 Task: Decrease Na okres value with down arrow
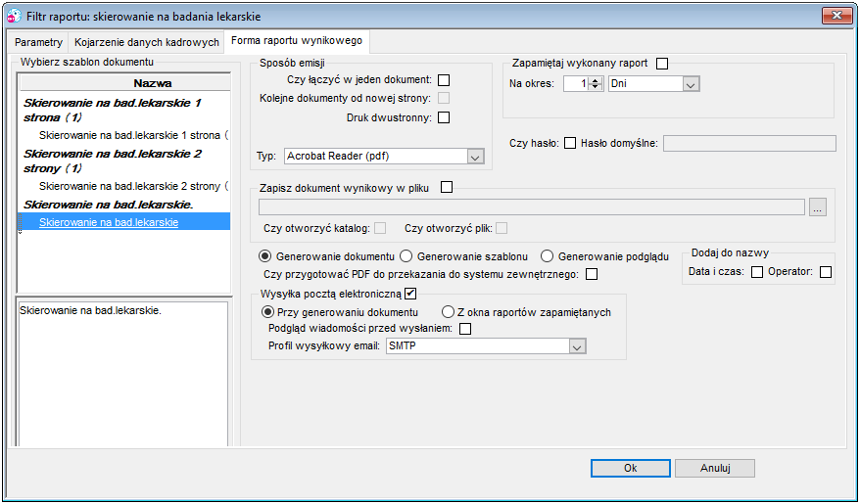[x=596, y=88]
